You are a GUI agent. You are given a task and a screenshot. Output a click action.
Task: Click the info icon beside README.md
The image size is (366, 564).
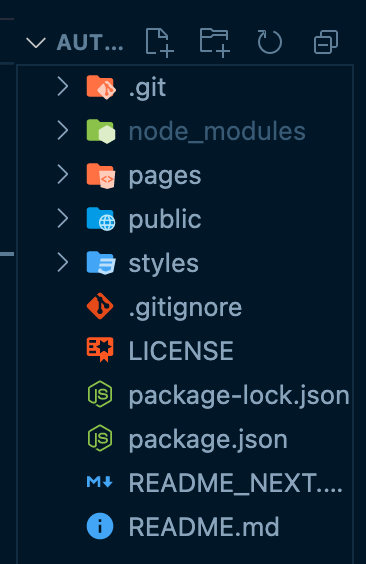point(100,526)
